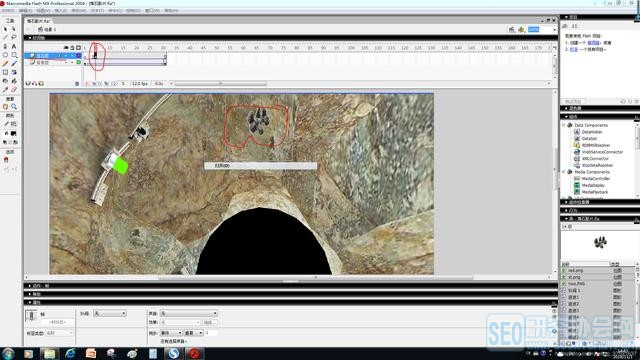The image size is (640, 360).
Task: Open the tween type dropdown
Action: (x=110, y=313)
